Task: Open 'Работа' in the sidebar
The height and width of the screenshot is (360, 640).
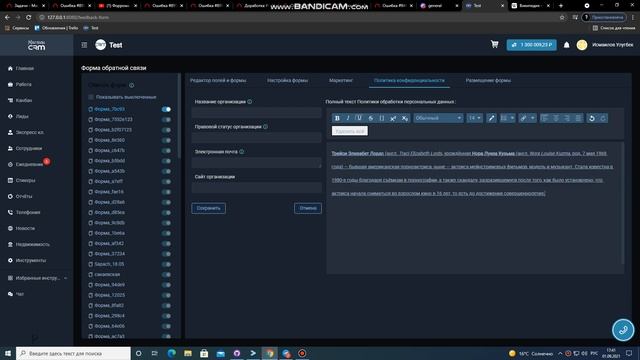Action: click(23, 84)
